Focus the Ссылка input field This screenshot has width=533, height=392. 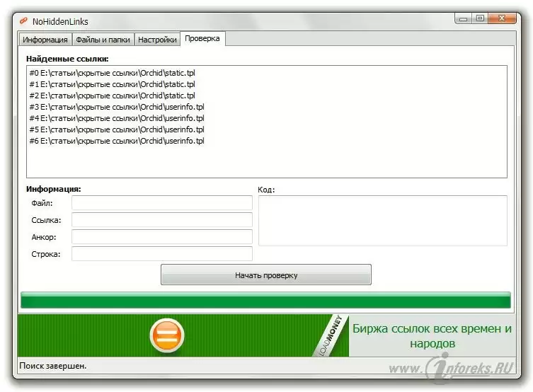[161, 220]
